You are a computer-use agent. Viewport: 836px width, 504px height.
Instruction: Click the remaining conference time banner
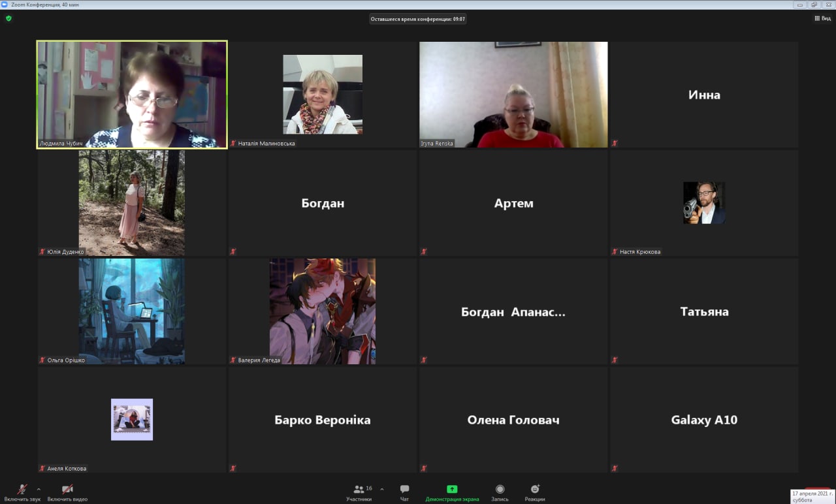tap(418, 19)
